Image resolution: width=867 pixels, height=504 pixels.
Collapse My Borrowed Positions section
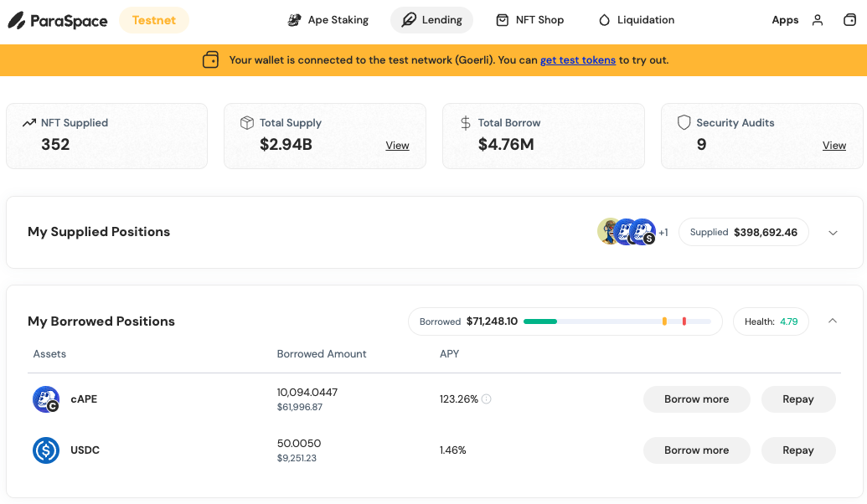(833, 321)
